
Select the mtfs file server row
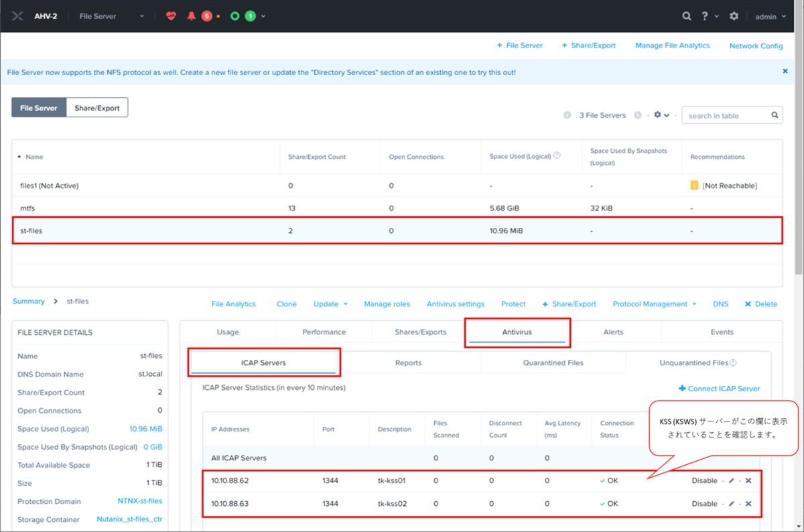(x=397, y=208)
